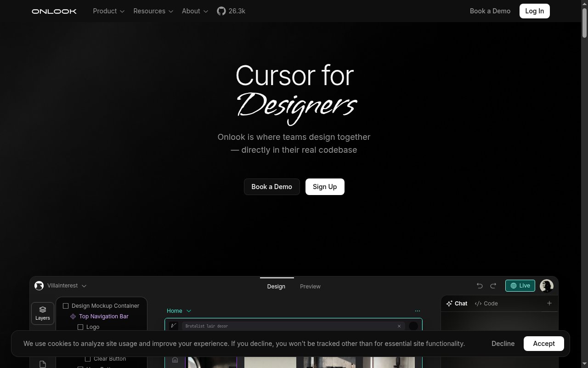
Task: Open GitHub repository with 26.3k stars
Action: (231, 11)
